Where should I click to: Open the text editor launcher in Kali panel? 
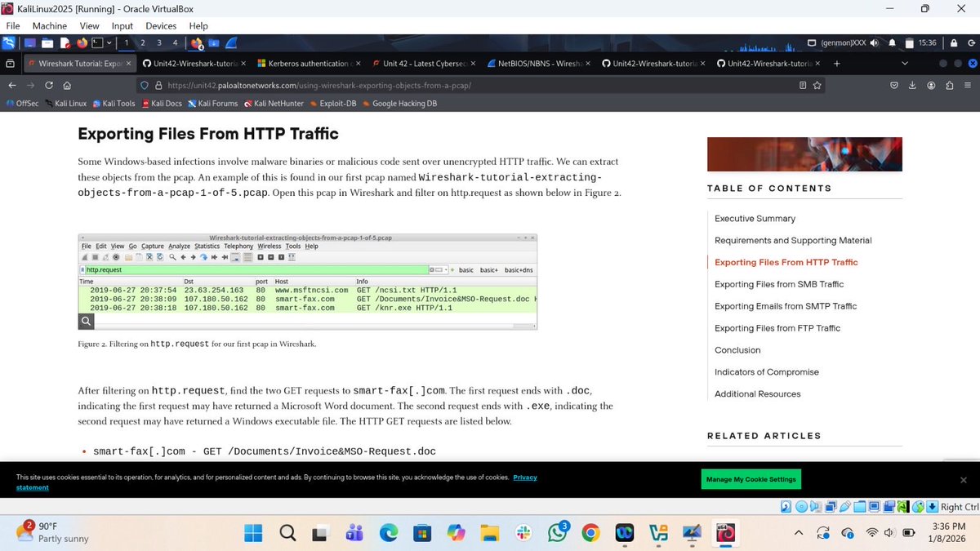[x=65, y=42]
